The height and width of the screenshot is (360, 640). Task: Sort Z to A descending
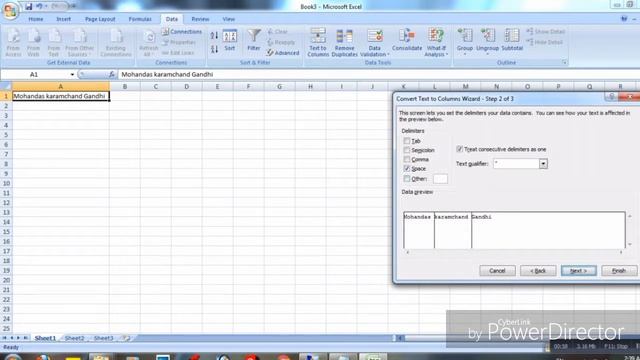pos(214,49)
